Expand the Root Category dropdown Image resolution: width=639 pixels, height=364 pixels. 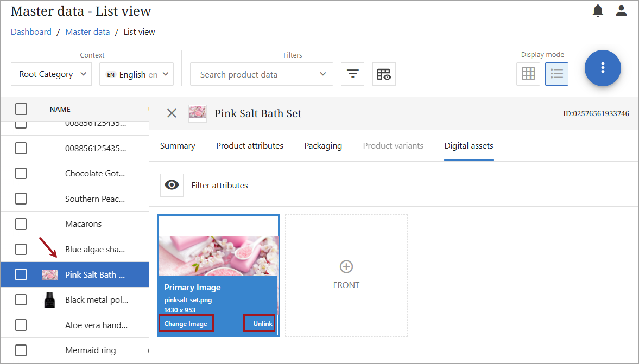[51, 74]
